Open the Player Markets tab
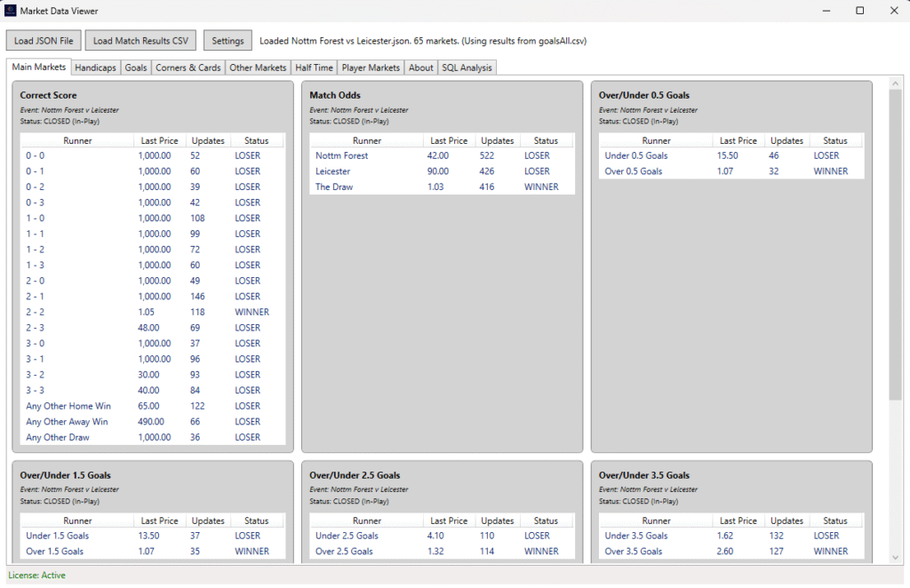910x588 pixels. tap(370, 67)
